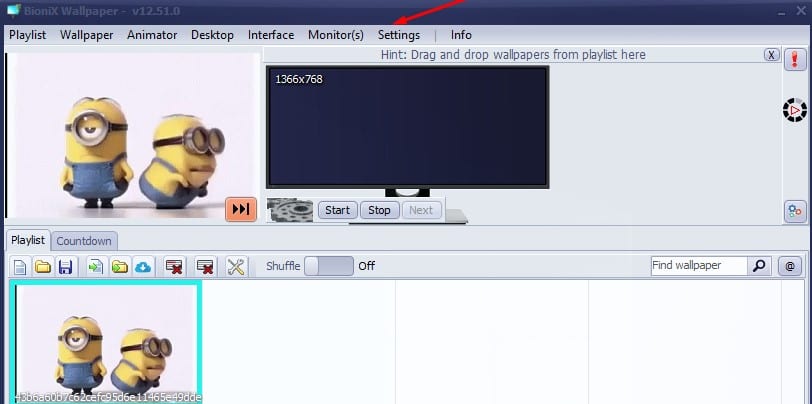The width and height of the screenshot is (812, 404).
Task: Click the magnifier search icon
Action: point(759,266)
